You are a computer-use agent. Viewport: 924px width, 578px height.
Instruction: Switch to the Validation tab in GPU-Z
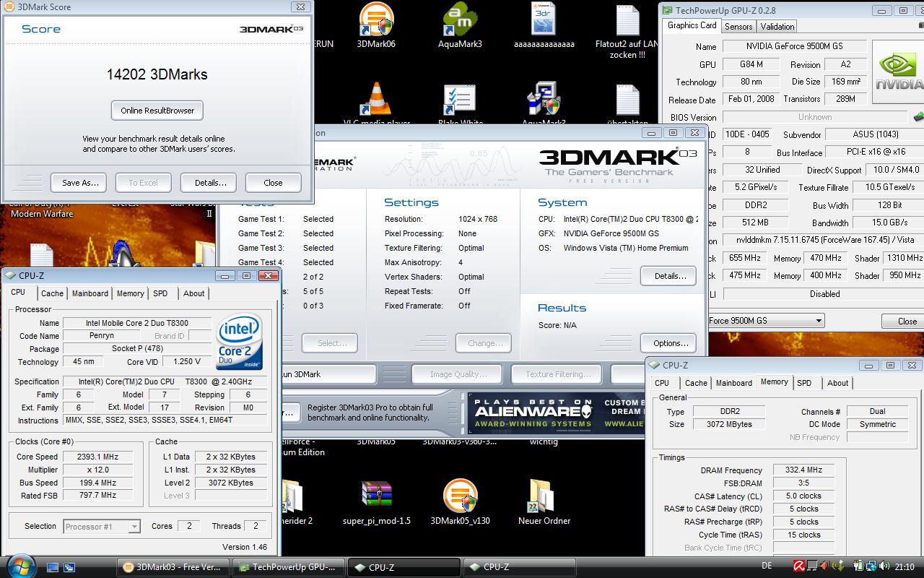777,27
